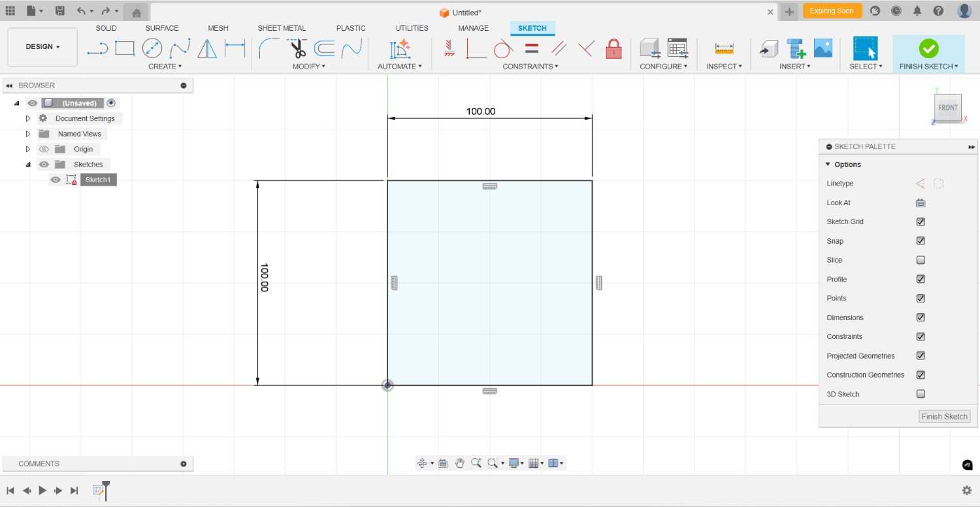Viewport: 980px width, 507px height.
Task: Click the Save icon
Action: click(60, 11)
